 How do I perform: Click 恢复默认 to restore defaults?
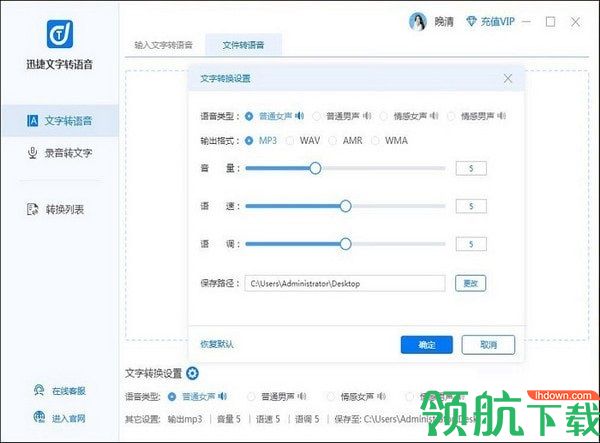point(217,344)
